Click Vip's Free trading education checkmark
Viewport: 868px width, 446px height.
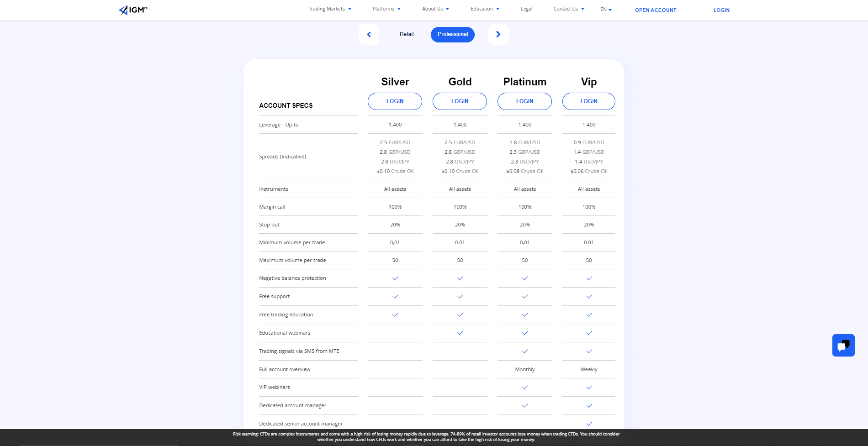[589, 315]
